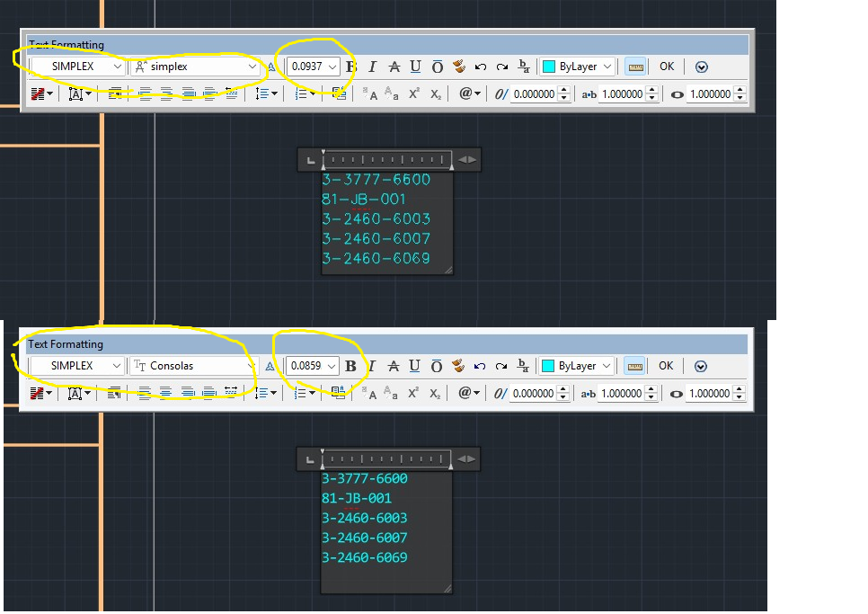Image resolution: width=868 pixels, height=614 pixels.
Task: Open Paragraph settings icon in simplex-font toolbar
Action: point(115,94)
